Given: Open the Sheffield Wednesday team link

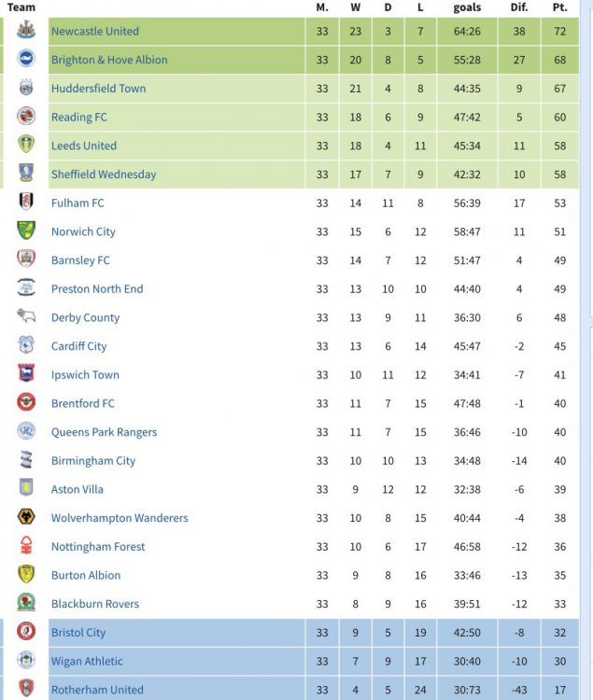Looking at the screenshot, I should 104,175.
